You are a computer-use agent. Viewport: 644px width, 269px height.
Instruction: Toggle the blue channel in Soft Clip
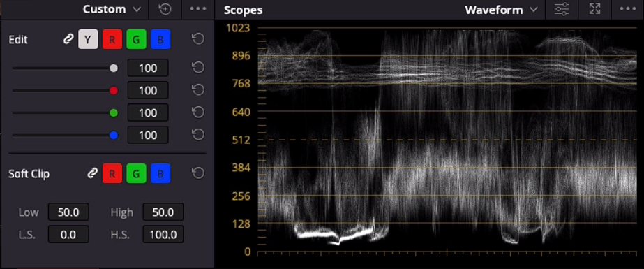point(160,173)
